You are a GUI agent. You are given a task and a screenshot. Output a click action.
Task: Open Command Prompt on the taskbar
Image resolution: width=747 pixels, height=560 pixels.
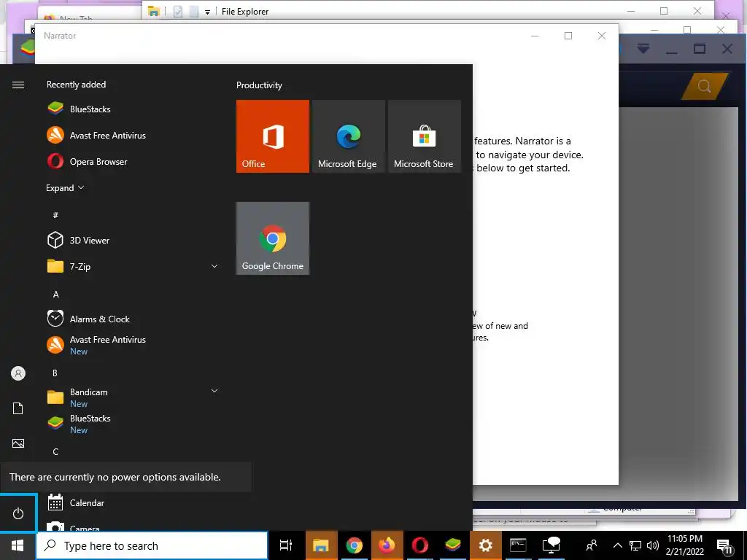pos(518,545)
